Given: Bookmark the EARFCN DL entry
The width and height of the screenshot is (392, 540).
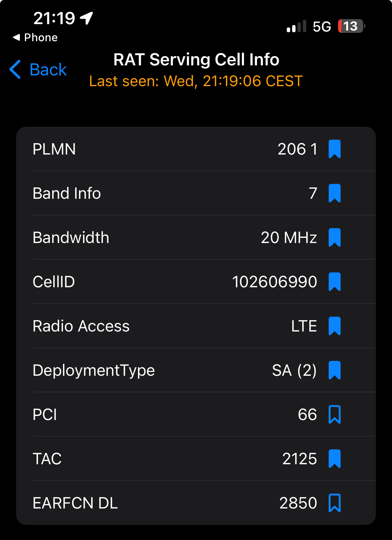Looking at the screenshot, I should coord(334,503).
